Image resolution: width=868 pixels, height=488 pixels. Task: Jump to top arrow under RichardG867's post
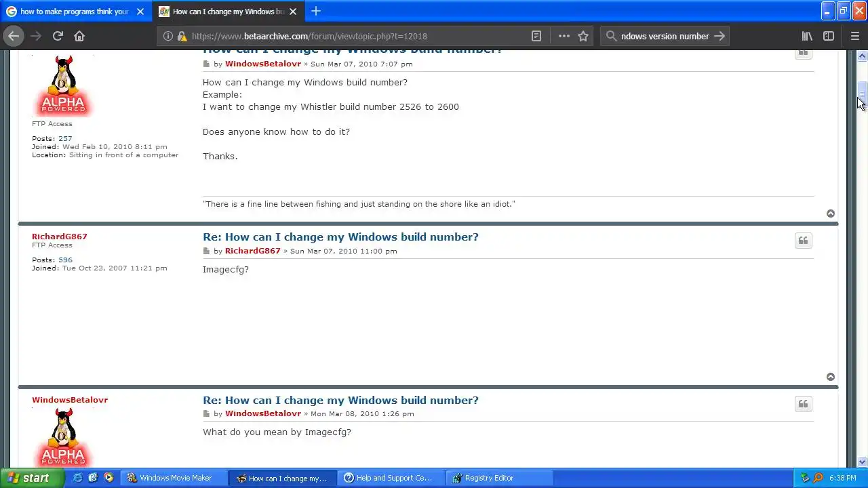[x=831, y=377]
